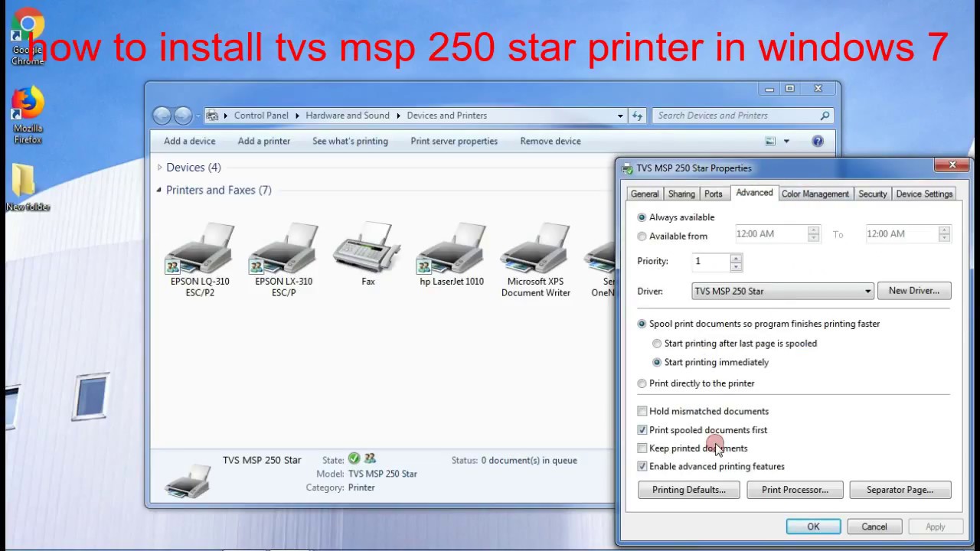Select the EPSON LQ-310 ESC/P2 printer
980x551 pixels.
(x=200, y=260)
